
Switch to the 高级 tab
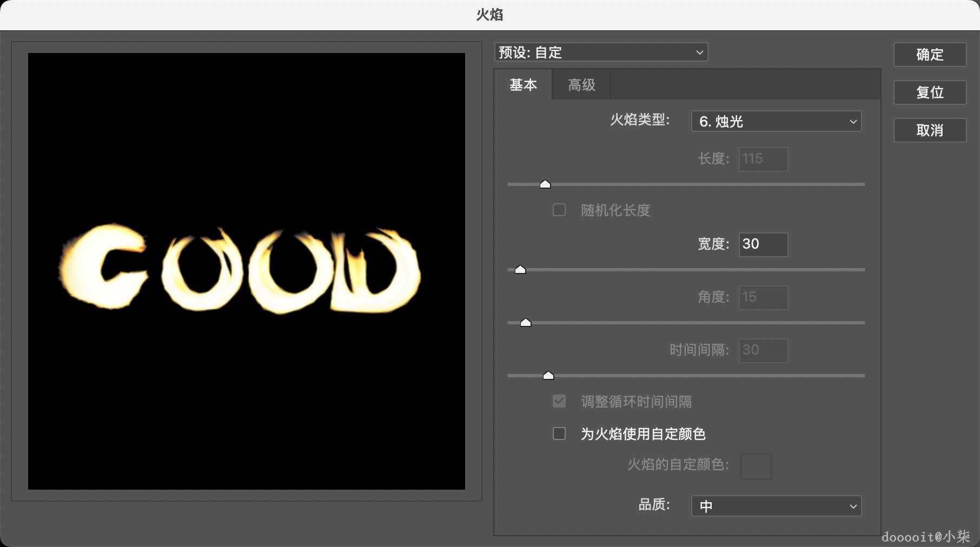(x=581, y=84)
